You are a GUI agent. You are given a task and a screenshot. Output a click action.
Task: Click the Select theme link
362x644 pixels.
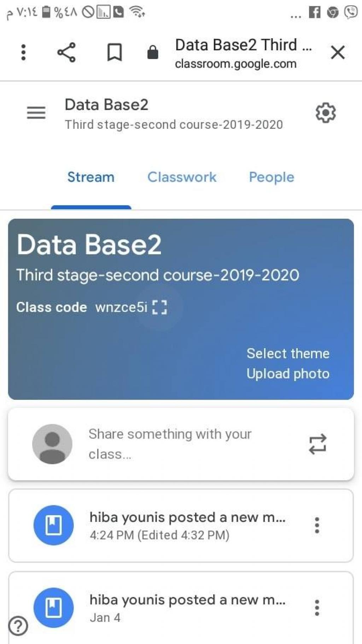click(x=288, y=353)
